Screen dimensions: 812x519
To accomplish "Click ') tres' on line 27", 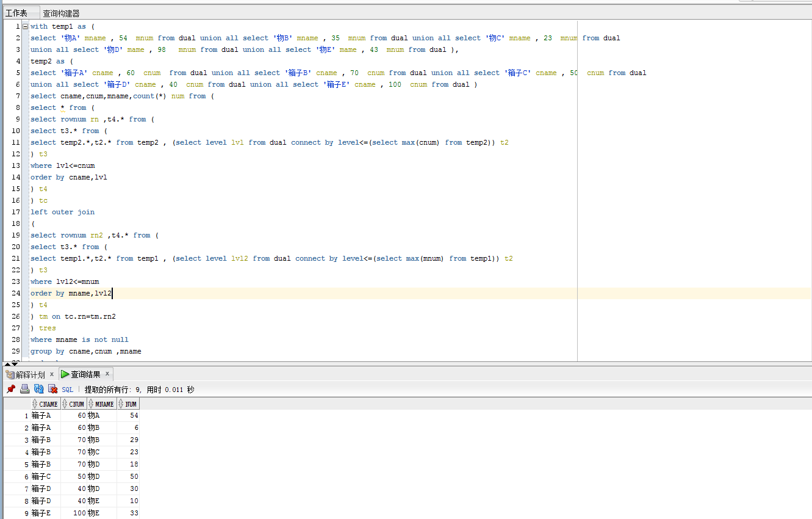I will pyautogui.click(x=43, y=328).
